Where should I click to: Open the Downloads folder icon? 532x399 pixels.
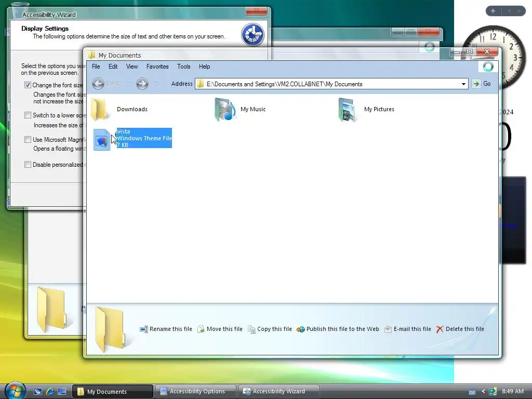pyautogui.click(x=100, y=109)
